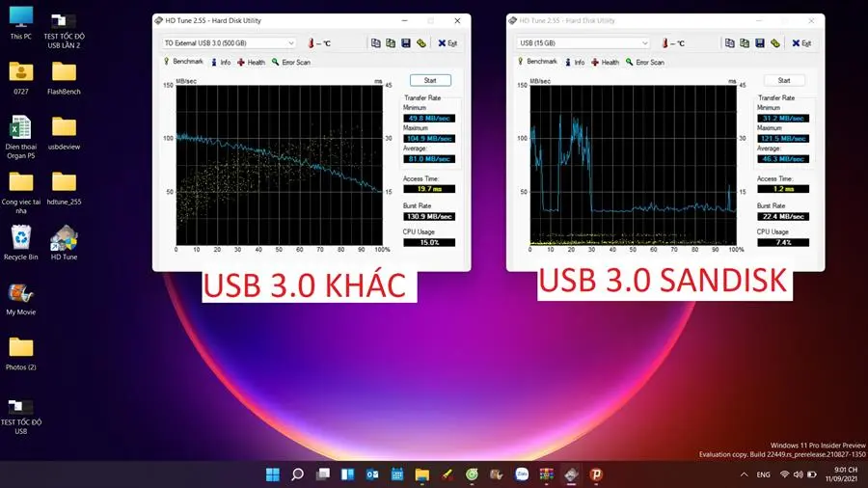Screen dimensions: 868x488
Task: Click ENG language indicator
Action: tap(764, 474)
